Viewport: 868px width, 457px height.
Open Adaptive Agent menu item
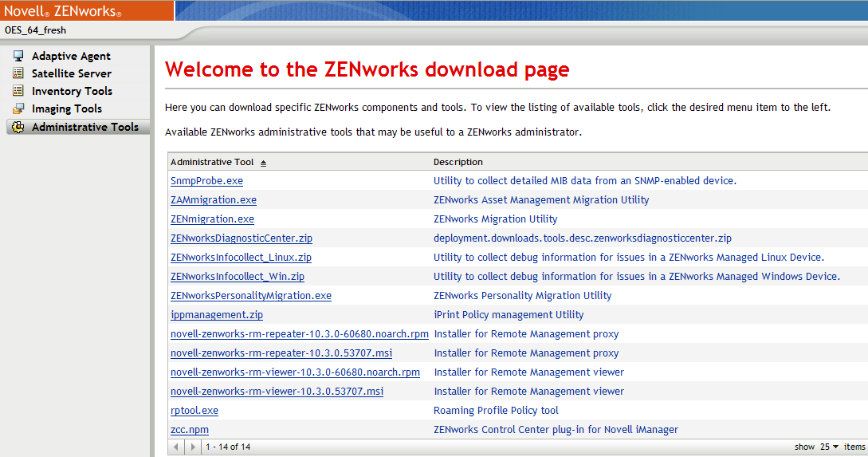click(71, 56)
